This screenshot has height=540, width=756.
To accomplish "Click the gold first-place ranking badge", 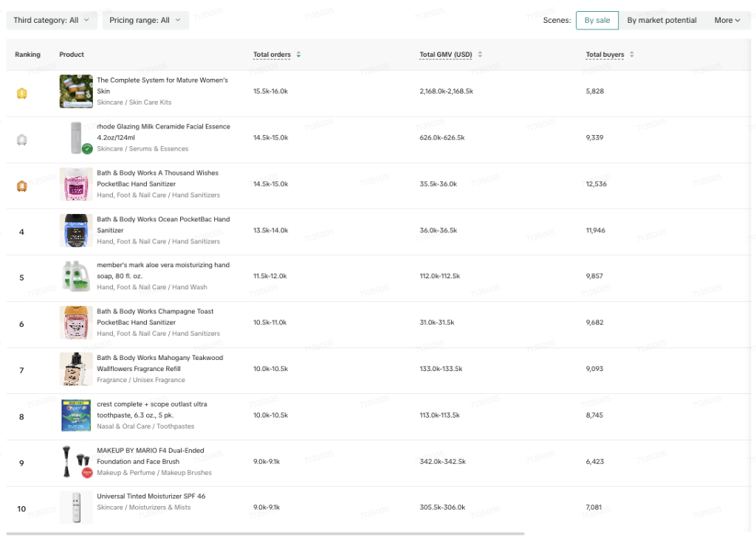I will click(x=21, y=94).
